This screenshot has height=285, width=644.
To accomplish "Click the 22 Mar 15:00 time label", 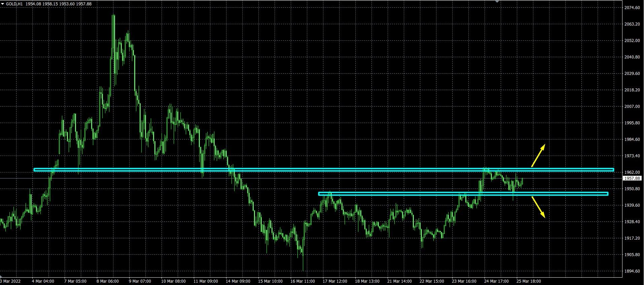I will tap(432, 281).
